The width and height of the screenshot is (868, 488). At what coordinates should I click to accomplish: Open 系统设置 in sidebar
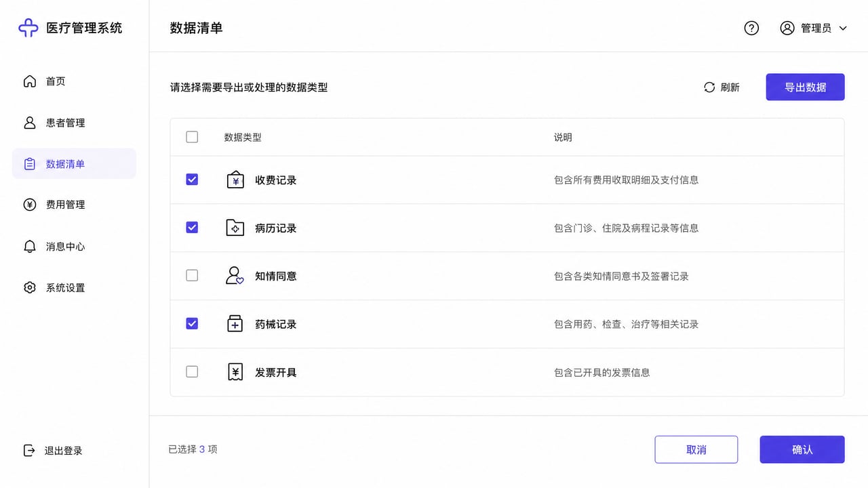pos(74,288)
